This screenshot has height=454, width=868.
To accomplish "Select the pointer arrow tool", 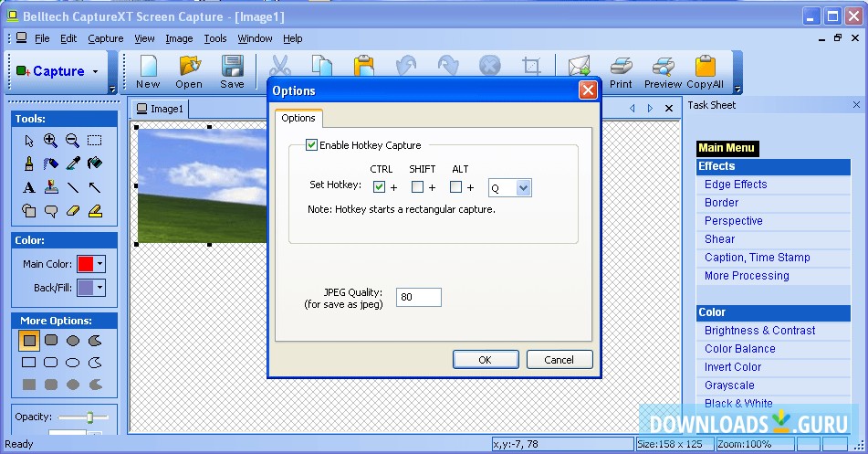I will click(x=29, y=141).
